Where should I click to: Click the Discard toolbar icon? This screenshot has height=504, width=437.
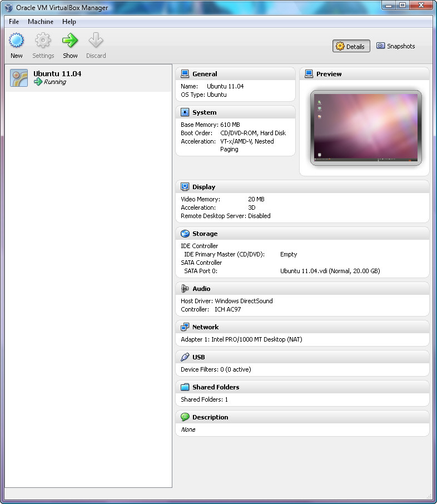(x=96, y=41)
